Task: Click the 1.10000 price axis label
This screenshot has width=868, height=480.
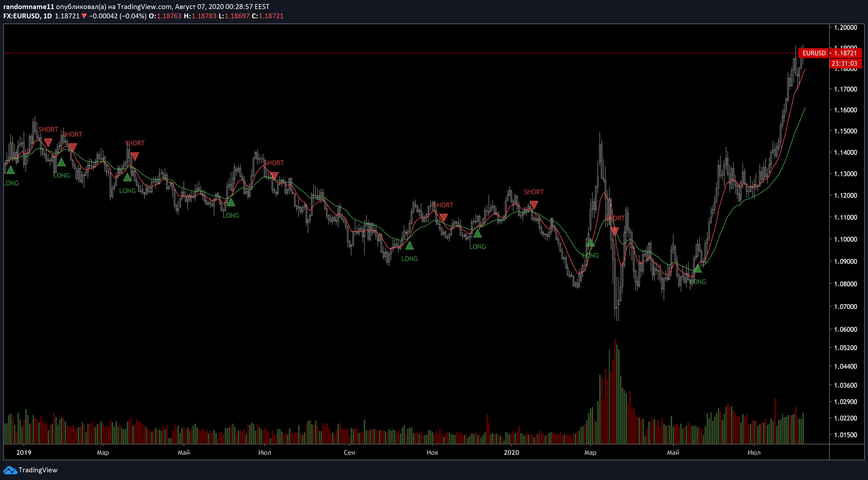Action: [846, 239]
